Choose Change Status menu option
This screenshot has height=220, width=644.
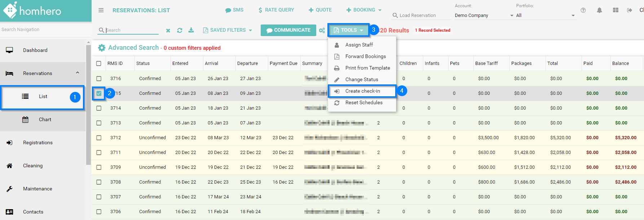[361, 80]
